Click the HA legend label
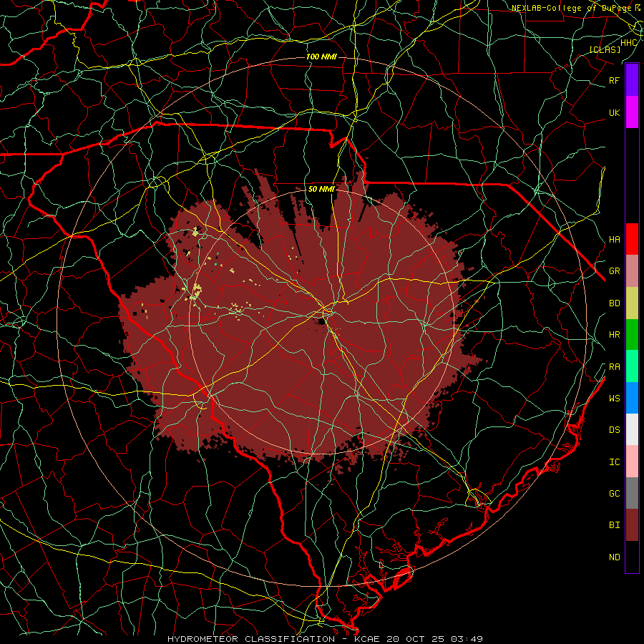Viewport: 644px width, 644px height. [x=614, y=240]
